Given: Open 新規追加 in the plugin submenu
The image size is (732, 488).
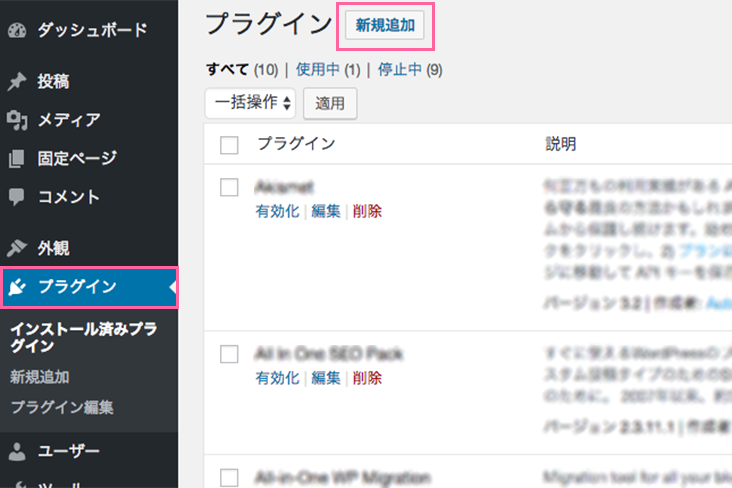Looking at the screenshot, I should [x=40, y=377].
